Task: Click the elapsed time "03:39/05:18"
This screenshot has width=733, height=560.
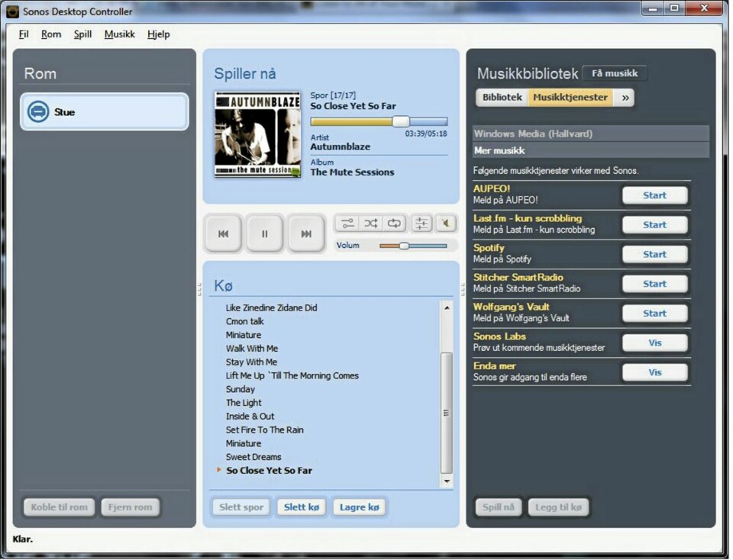Action: pos(426,134)
